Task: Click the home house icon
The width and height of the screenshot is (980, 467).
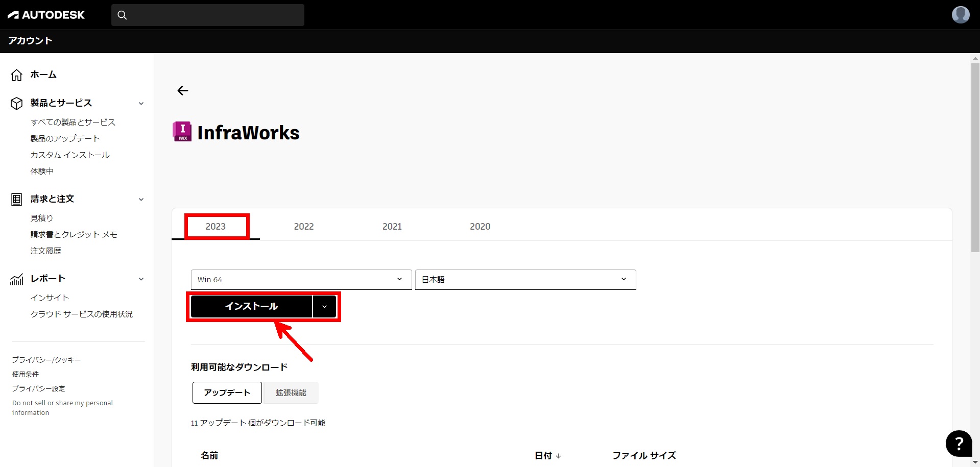Action: 17,75
